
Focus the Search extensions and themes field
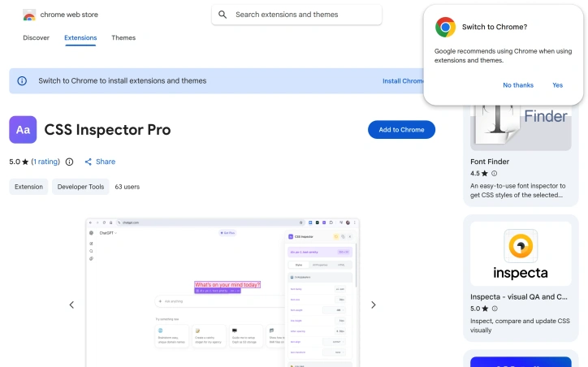coord(296,15)
